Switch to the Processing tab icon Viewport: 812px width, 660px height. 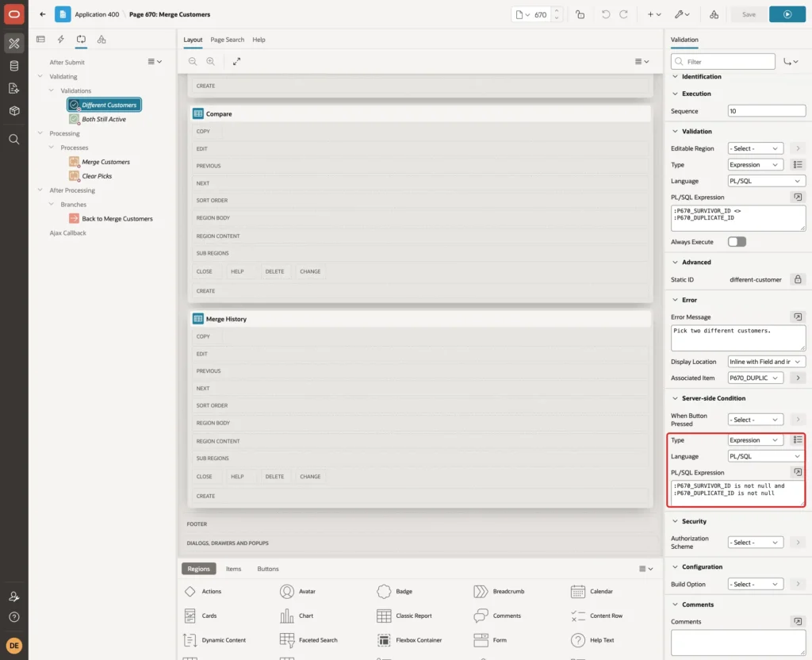tap(81, 40)
